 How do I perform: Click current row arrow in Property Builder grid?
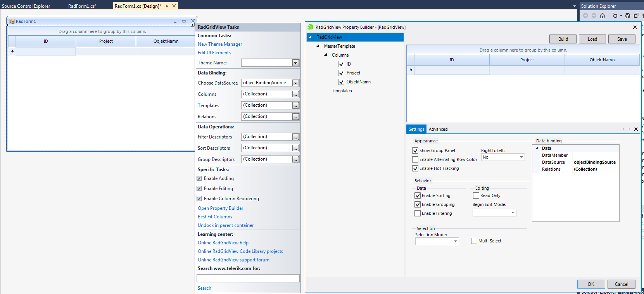coord(411,70)
